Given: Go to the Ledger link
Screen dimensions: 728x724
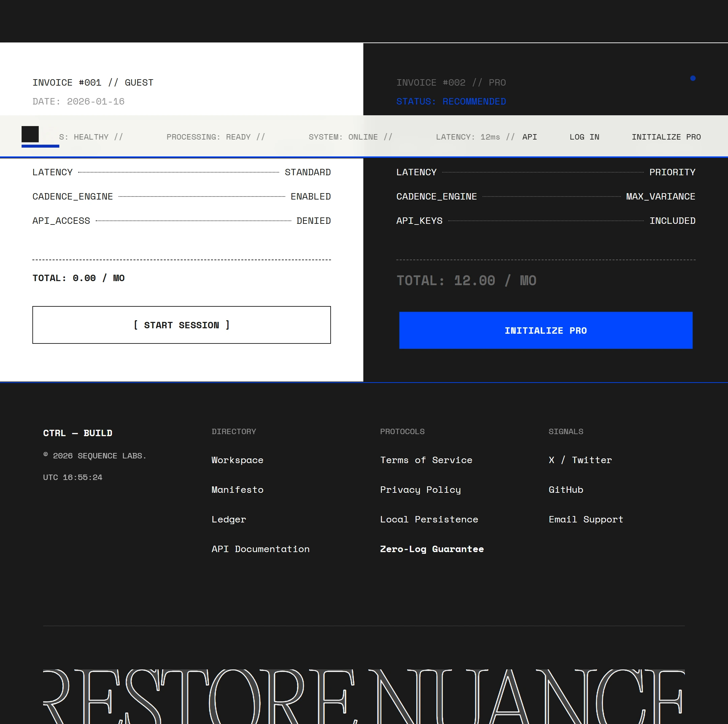Looking at the screenshot, I should (x=229, y=519).
